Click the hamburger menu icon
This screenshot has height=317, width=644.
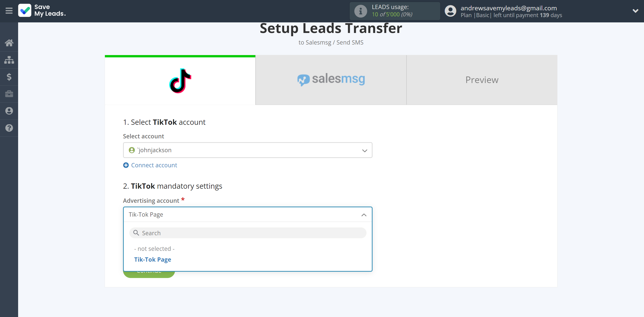[x=9, y=11]
